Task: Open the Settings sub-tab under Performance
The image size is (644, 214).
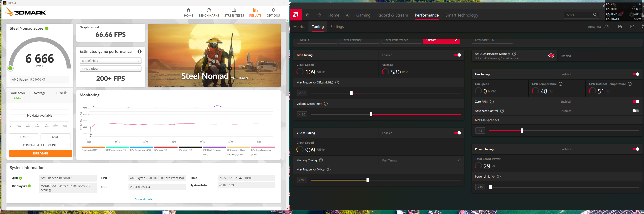Action: 337,27
